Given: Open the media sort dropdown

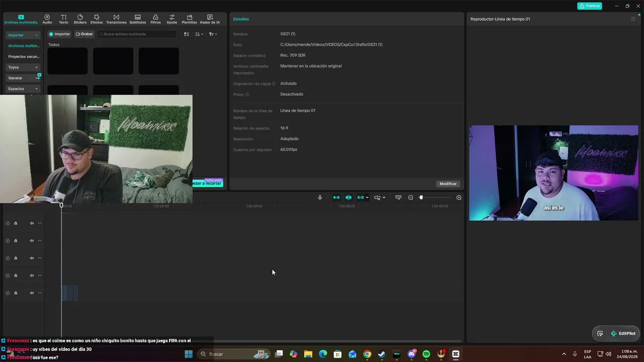Looking at the screenshot, I should coord(199,34).
